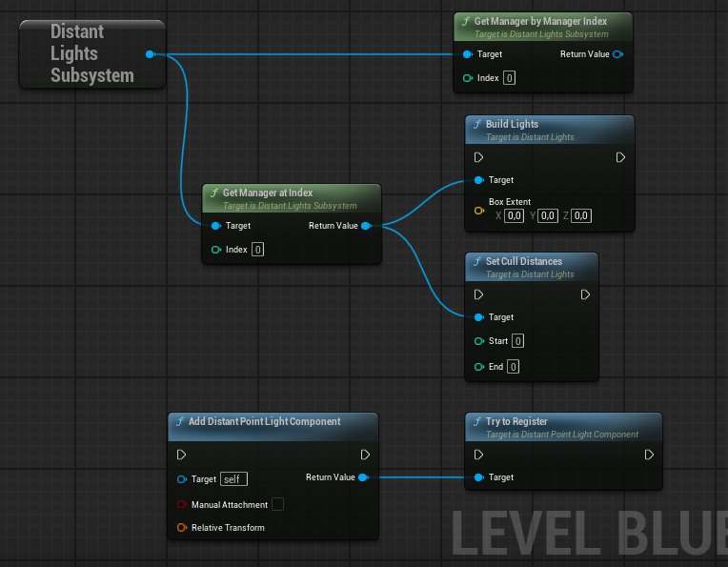The height and width of the screenshot is (567, 728).
Task: Select Get Manager at Index node title
Action: coord(268,192)
